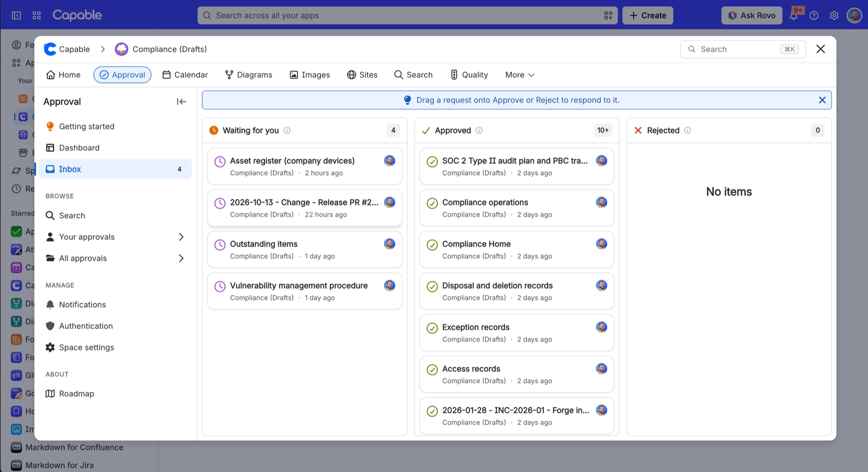The image size is (868, 472).
Task: Click the Capable logo in breadcrumb
Action: [x=50, y=49]
